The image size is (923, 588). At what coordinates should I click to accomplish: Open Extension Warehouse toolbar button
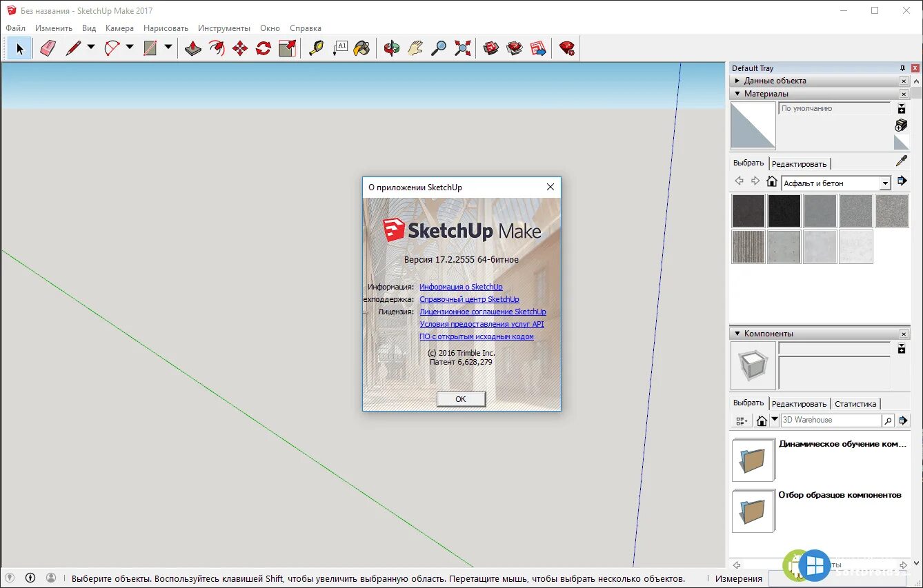(515, 48)
